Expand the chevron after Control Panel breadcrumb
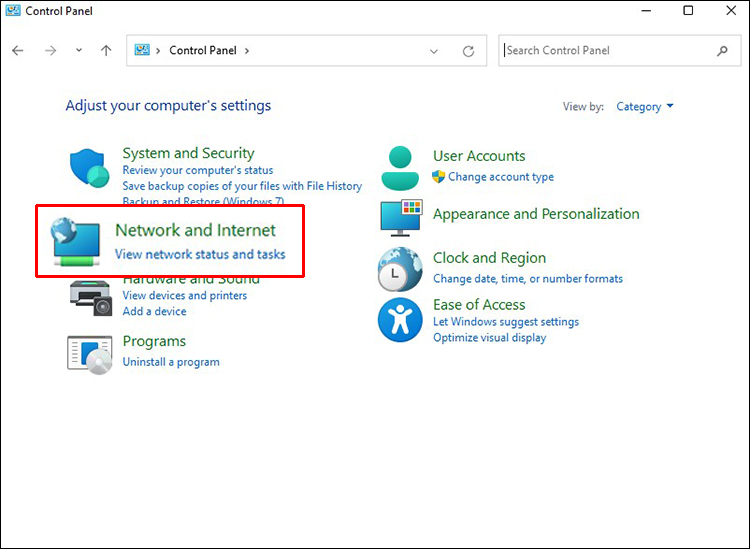750x549 pixels. [x=247, y=50]
